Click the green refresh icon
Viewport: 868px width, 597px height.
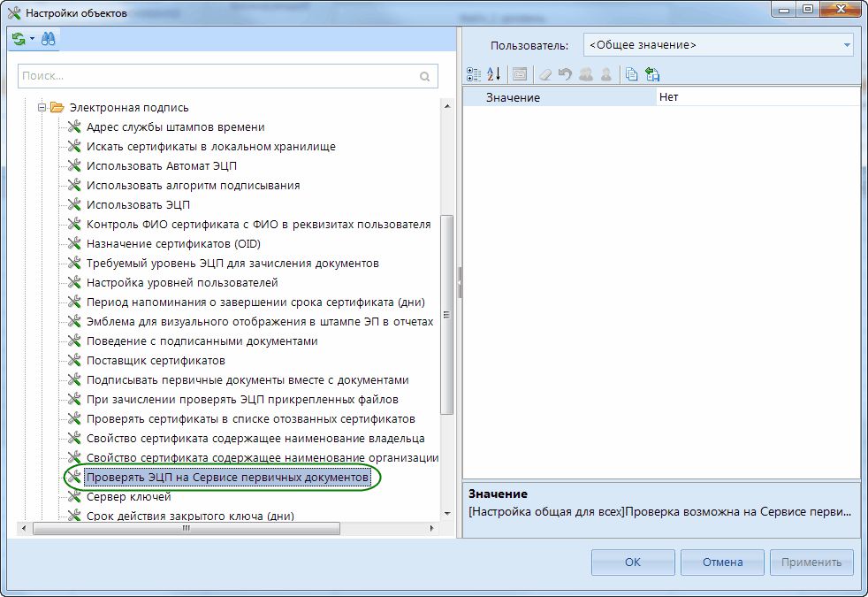point(19,39)
